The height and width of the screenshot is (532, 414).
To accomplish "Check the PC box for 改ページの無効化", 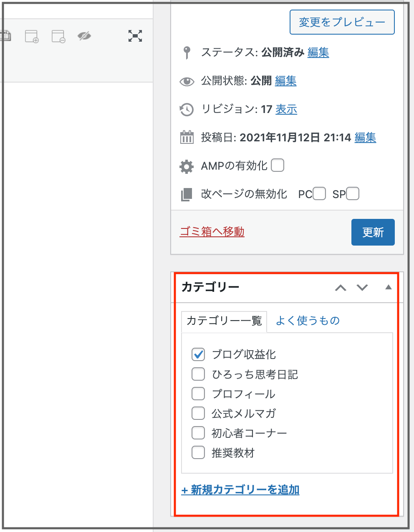I will tap(319, 194).
